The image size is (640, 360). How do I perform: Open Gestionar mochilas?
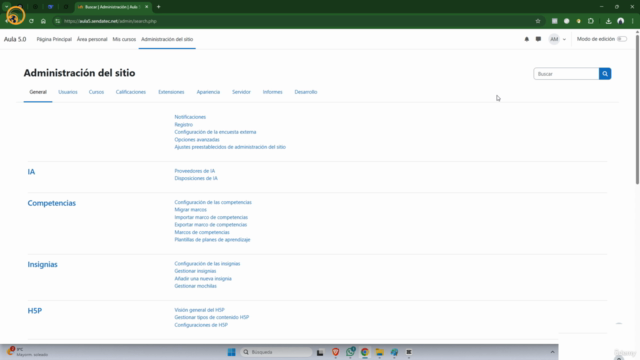[x=196, y=286]
